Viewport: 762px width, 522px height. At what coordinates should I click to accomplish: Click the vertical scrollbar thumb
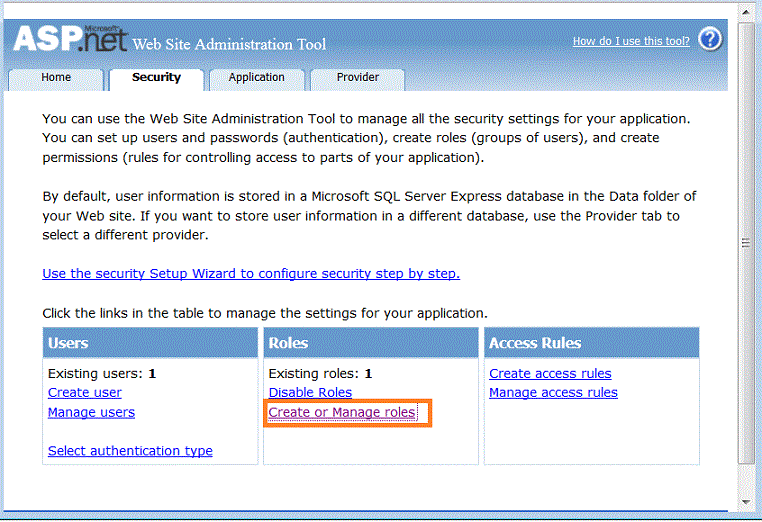pos(746,243)
